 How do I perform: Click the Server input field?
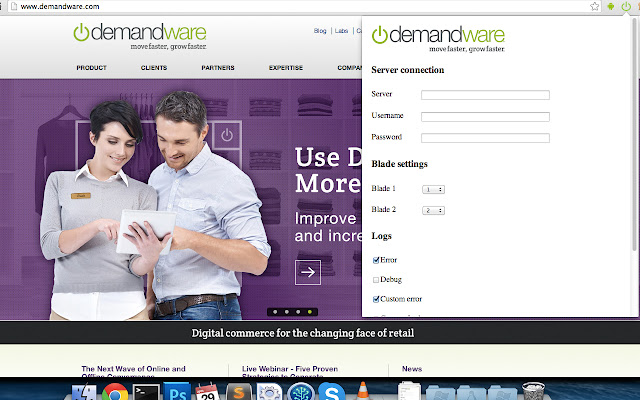pyautogui.click(x=485, y=95)
